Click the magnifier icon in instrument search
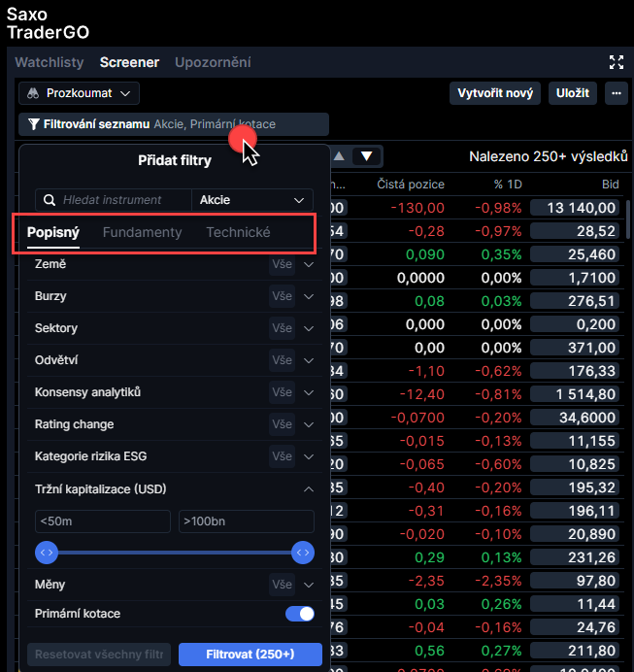The image size is (634, 672). 50,200
